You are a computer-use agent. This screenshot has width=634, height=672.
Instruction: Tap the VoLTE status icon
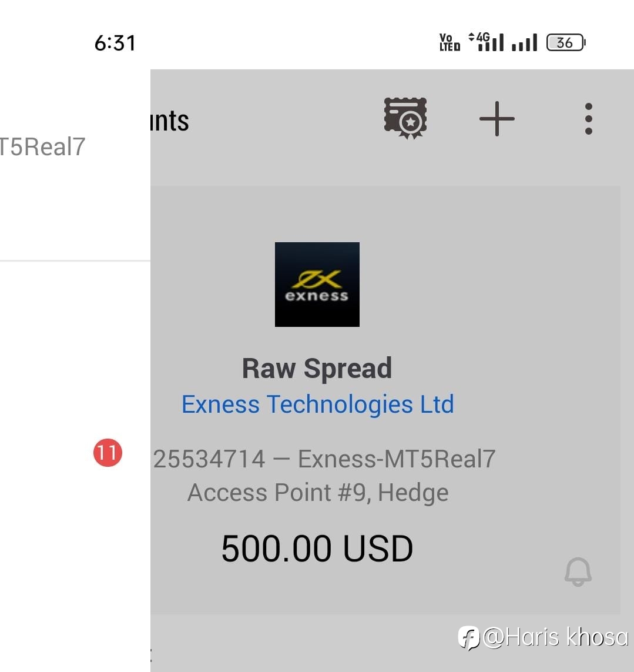450,42
